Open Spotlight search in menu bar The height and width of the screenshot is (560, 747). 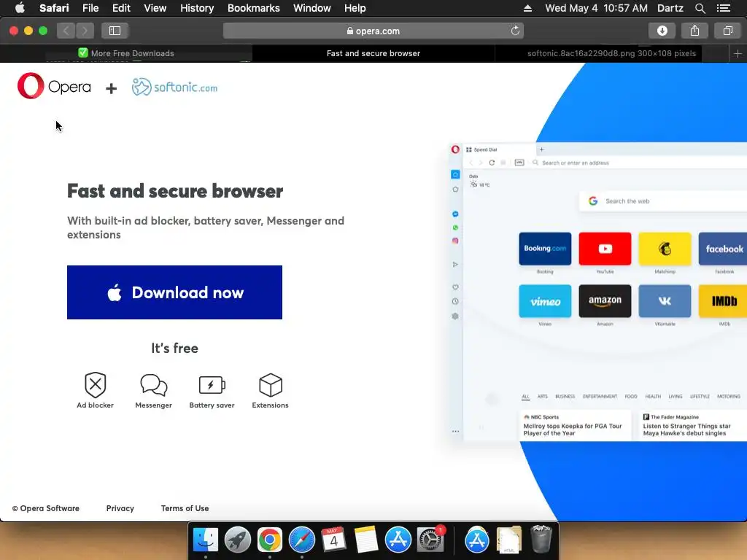click(x=700, y=8)
